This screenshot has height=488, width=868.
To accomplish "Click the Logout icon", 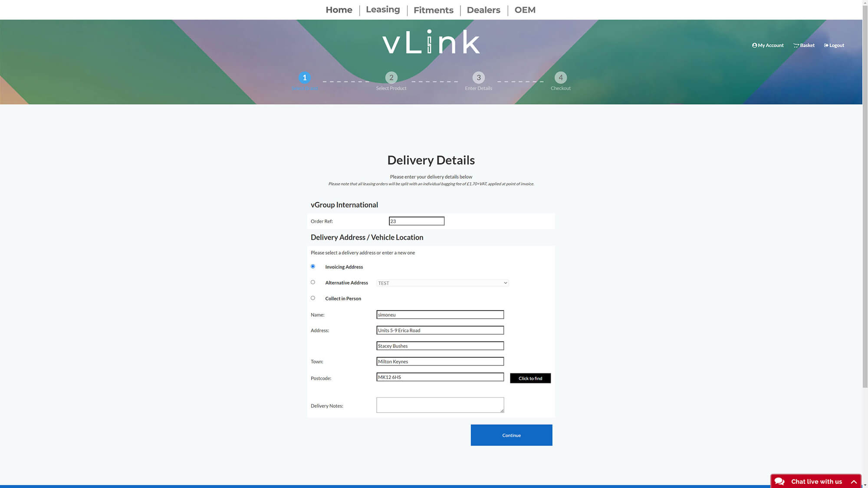I will (826, 45).
